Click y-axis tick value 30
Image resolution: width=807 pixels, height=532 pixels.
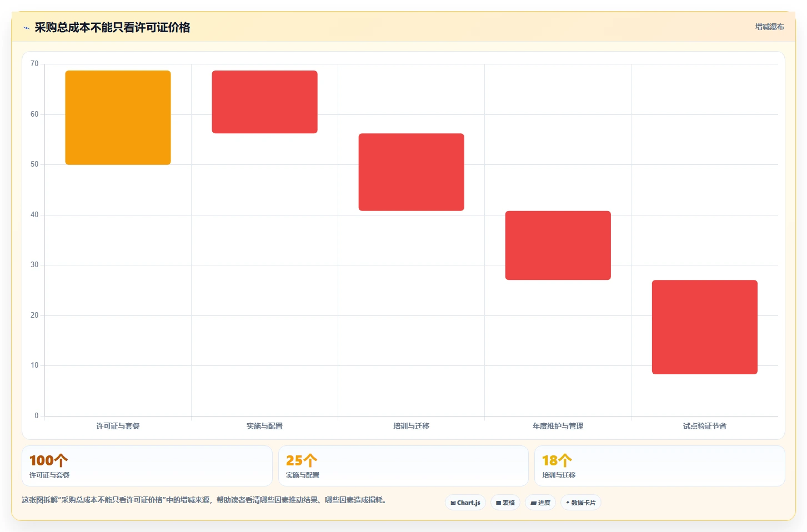coord(34,265)
